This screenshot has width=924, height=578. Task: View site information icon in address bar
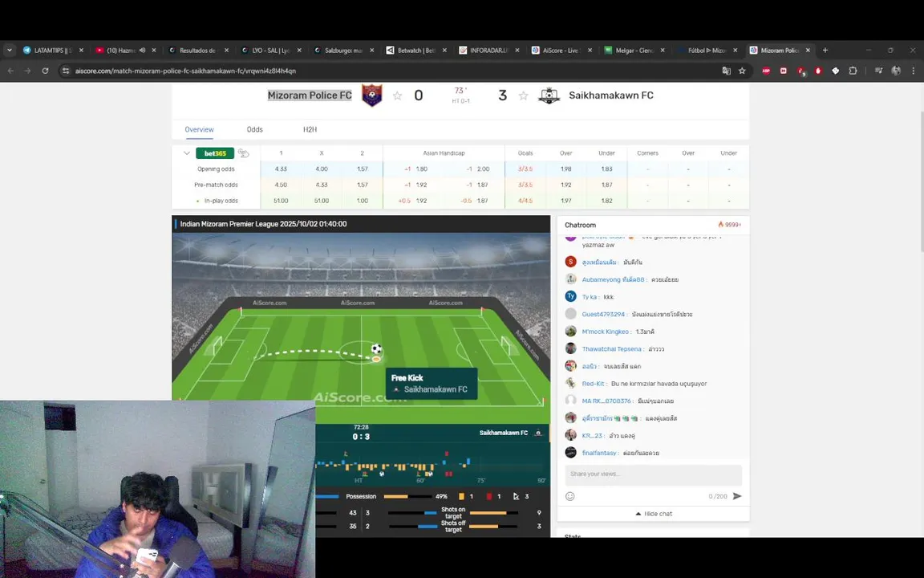pyautogui.click(x=66, y=71)
